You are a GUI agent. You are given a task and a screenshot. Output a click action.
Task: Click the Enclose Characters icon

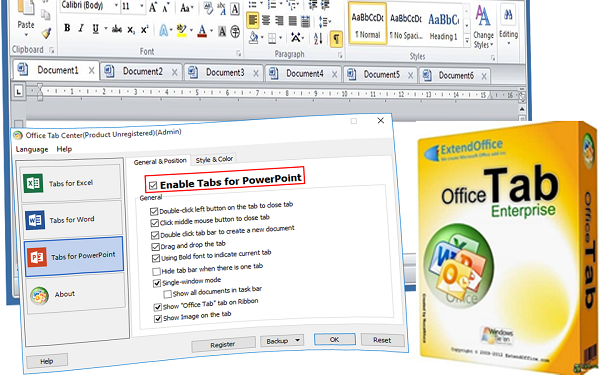[235, 32]
